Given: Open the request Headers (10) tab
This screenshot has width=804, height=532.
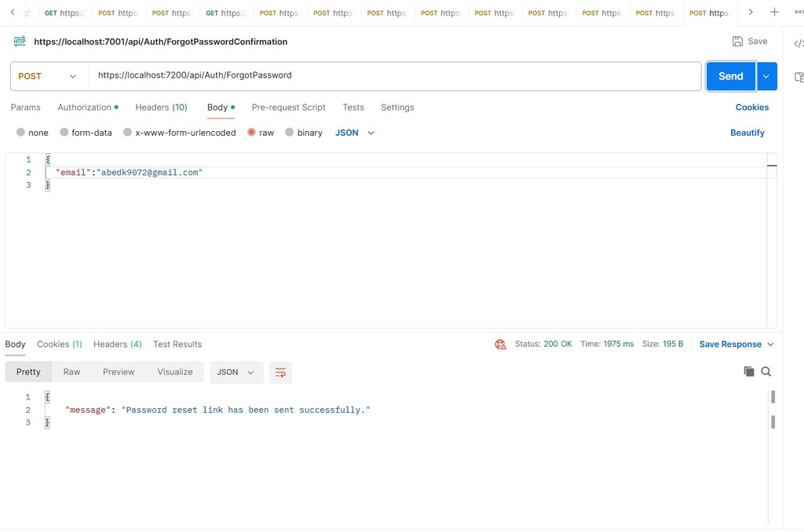Looking at the screenshot, I should point(161,107).
